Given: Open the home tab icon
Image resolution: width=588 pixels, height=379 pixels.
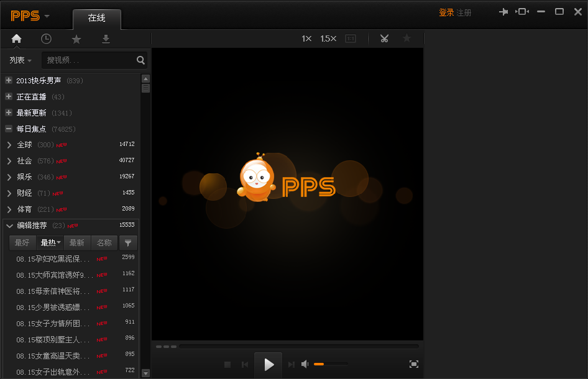Looking at the screenshot, I should coord(16,39).
